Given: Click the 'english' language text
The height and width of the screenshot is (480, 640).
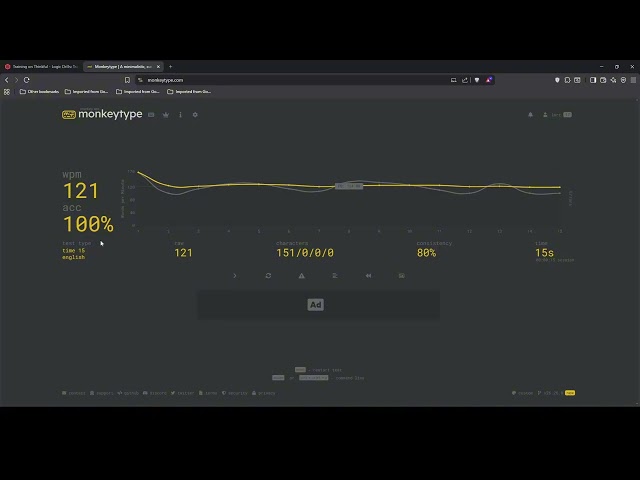Looking at the screenshot, I should pyautogui.click(x=73, y=257).
